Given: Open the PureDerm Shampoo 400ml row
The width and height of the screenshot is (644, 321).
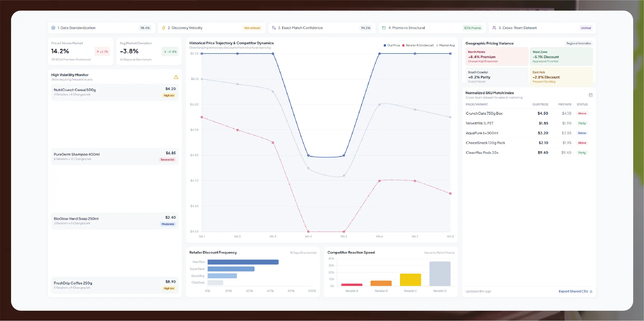Looking at the screenshot, I should (115, 156).
